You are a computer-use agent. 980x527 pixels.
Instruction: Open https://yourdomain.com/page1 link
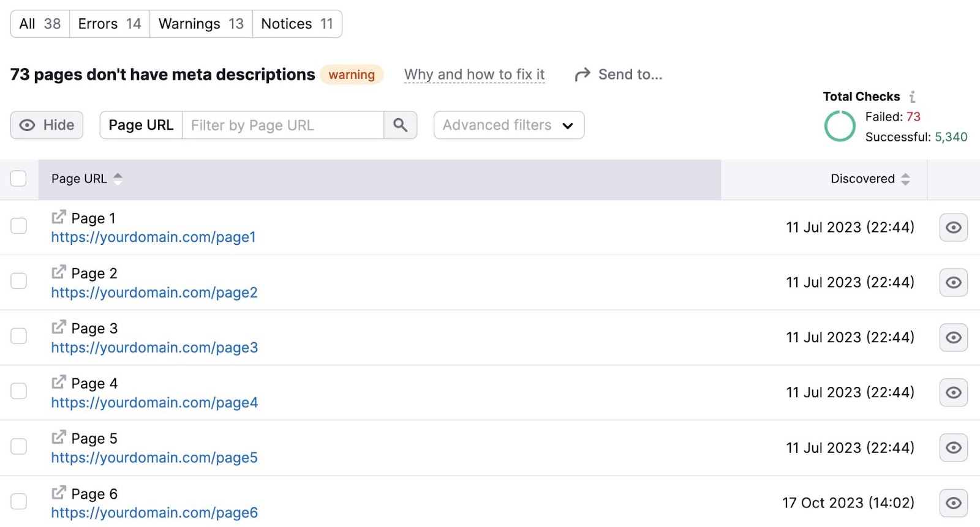(x=153, y=237)
